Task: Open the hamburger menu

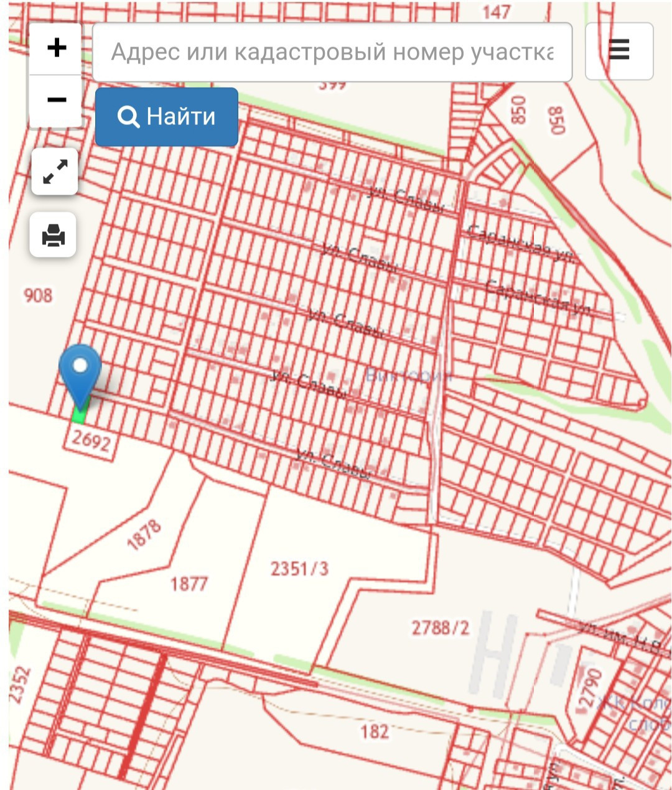Action: click(619, 51)
